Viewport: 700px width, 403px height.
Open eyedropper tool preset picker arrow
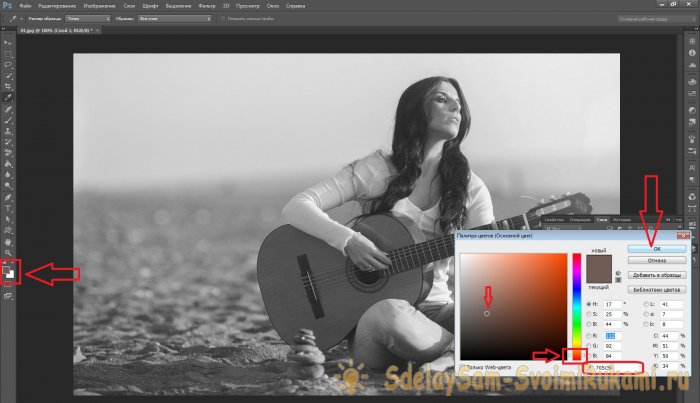(21, 19)
